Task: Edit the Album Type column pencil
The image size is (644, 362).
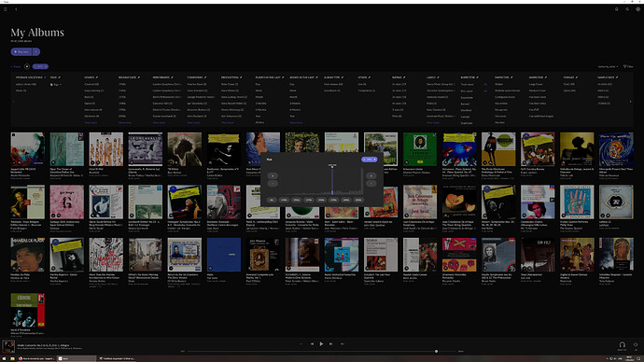Action: (x=343, y=77)
